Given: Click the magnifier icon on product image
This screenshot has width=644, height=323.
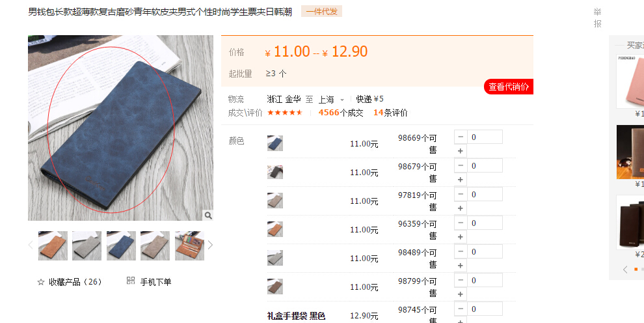Looking at the screenshot, I should point(208,216).
